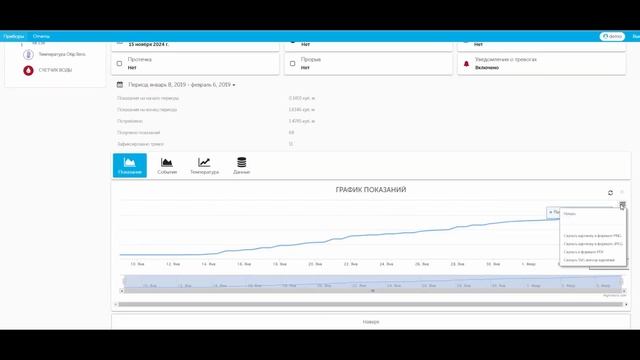Choose the print option in chart menu
Image resolution: width=640 pixels, height=360 pixels.
[569, 213]
